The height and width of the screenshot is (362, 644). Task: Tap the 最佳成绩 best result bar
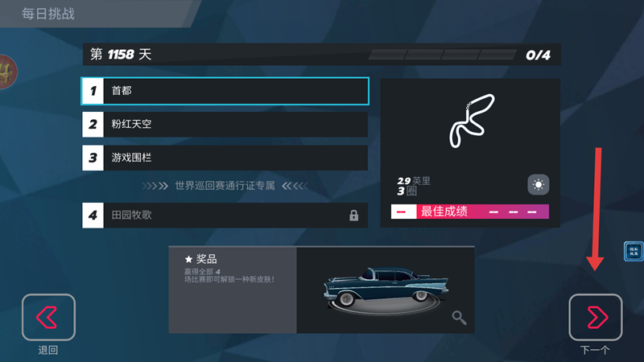click(470, 212)
